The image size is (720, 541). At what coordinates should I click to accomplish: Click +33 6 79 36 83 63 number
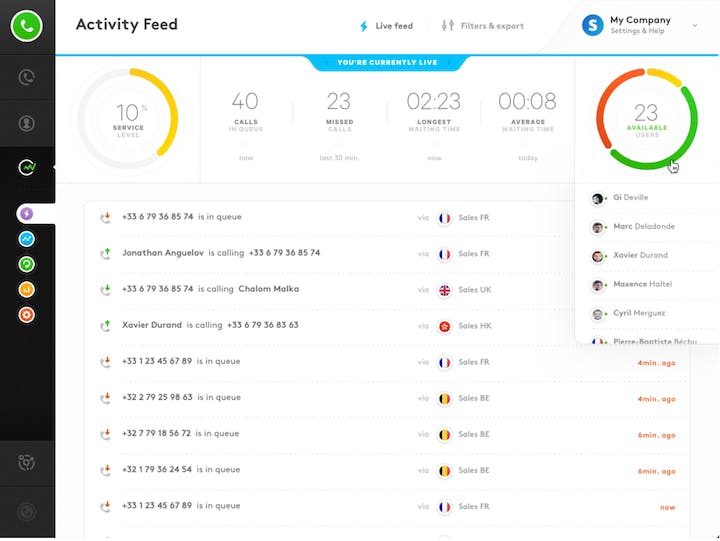coord(263,325)
